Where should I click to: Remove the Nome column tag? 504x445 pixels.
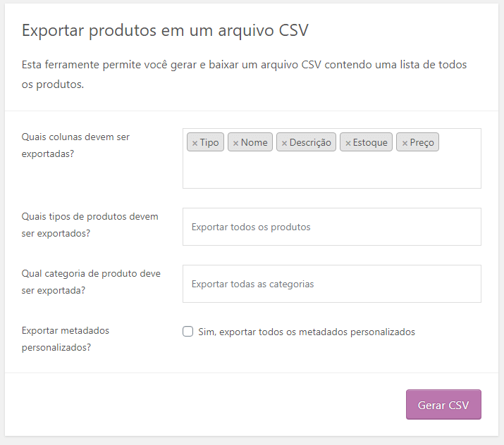coord(235,143)
